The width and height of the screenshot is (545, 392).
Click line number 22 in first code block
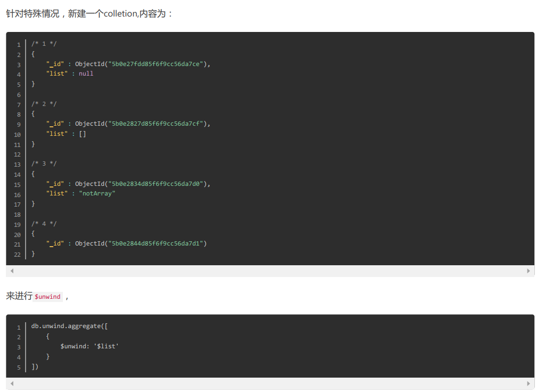click(x=18, y=255)
